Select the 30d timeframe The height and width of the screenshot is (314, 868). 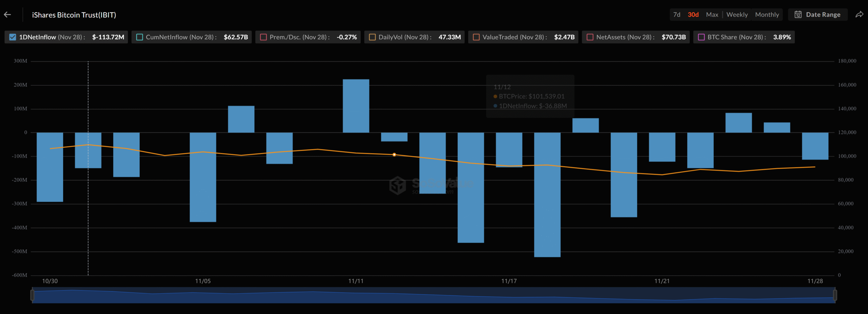pos(693,15)
